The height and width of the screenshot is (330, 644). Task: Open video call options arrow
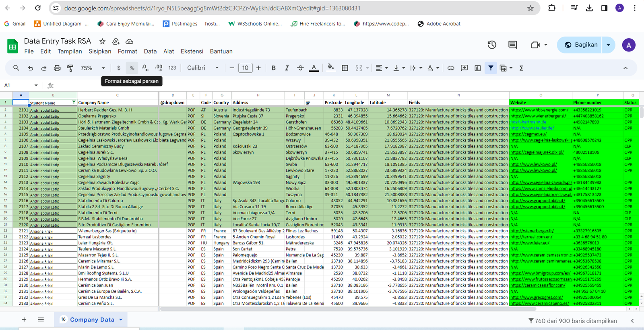(546, 45)
